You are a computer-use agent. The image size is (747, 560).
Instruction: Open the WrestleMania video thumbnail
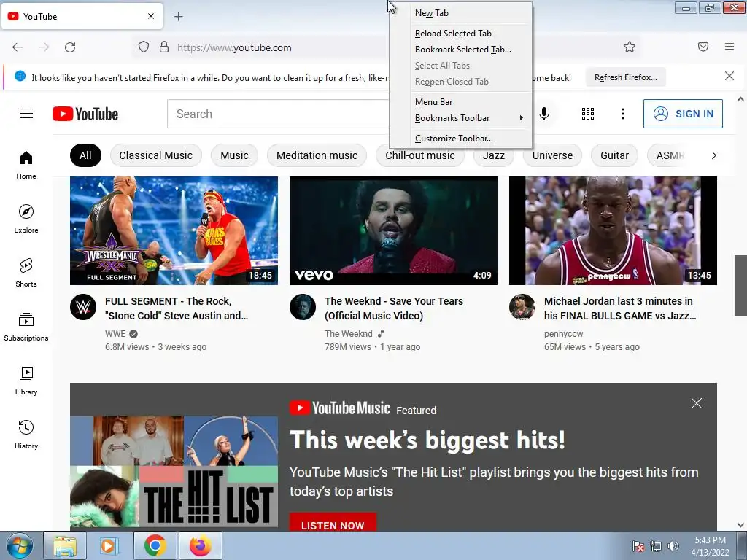pyautogui.click(x=174, y=231)
